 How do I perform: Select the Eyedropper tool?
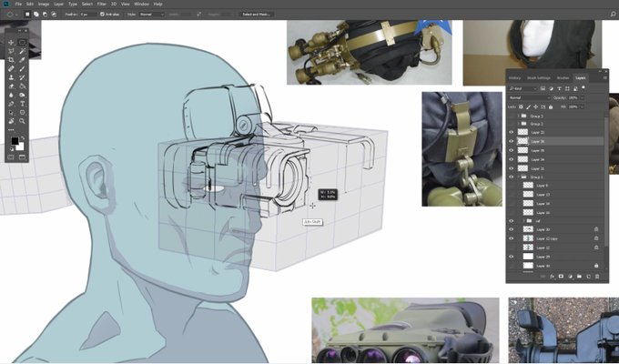pyautogui.click(x=22, y=60)
